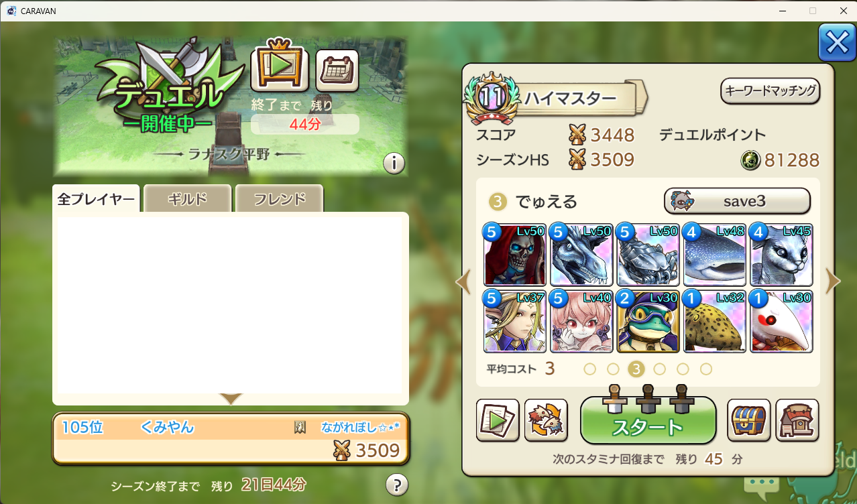Switch to the フレンド tab
Image resolution: width=857 pixels, height=504 pixels.
pos(280,199)
